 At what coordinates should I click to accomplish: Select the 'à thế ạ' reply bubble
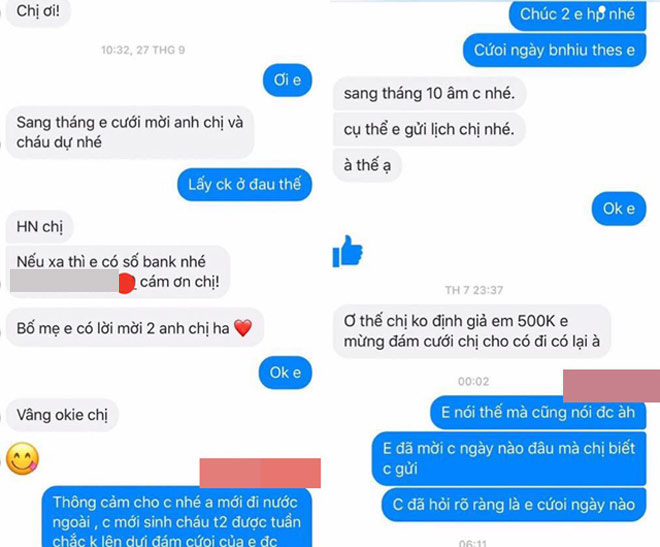[x=367, y=165]
